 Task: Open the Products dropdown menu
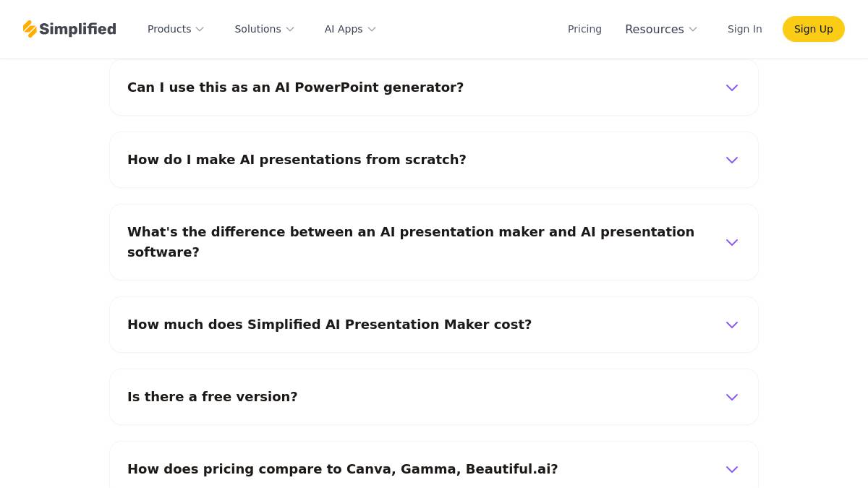pyautogui.click(x=176, y=29)
